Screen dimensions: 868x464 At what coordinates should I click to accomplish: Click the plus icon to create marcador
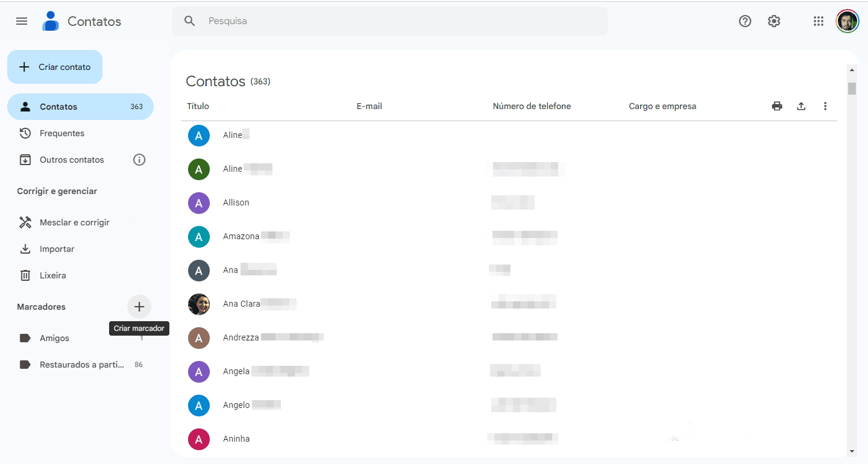(x=139, y=307)
